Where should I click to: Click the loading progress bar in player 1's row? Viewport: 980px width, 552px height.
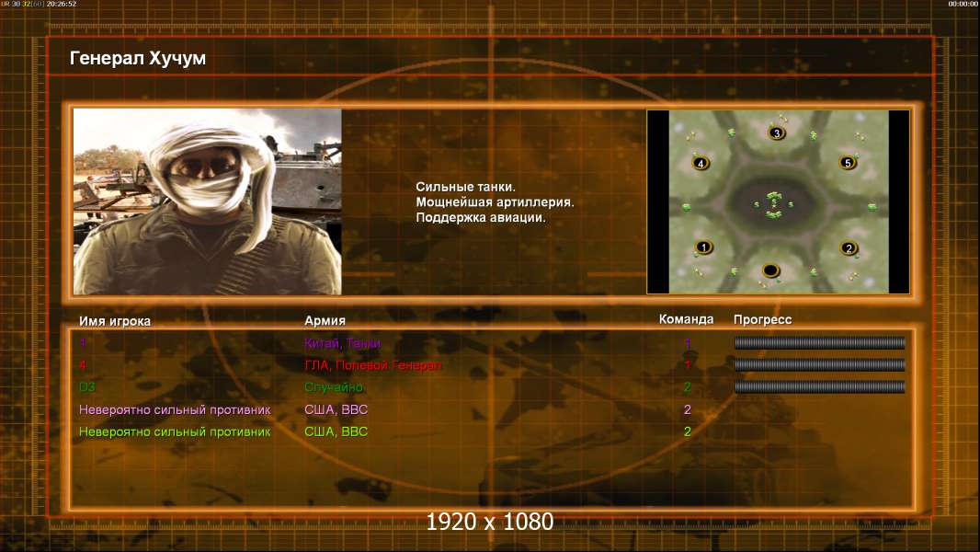pos(820,342)
